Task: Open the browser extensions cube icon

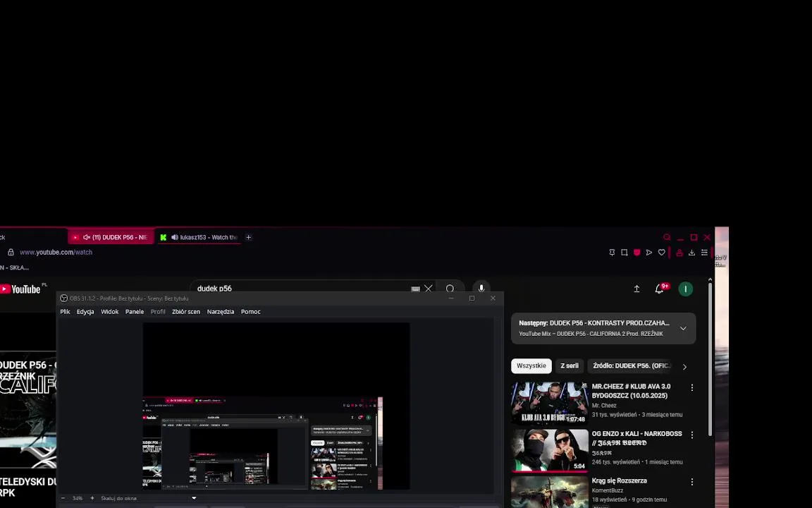Action: 679,253
